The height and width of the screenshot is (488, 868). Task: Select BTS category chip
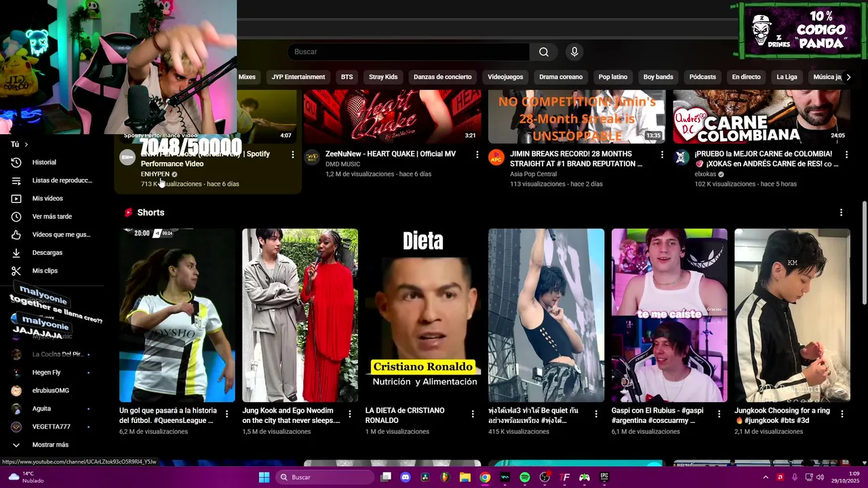click(347, 77)
